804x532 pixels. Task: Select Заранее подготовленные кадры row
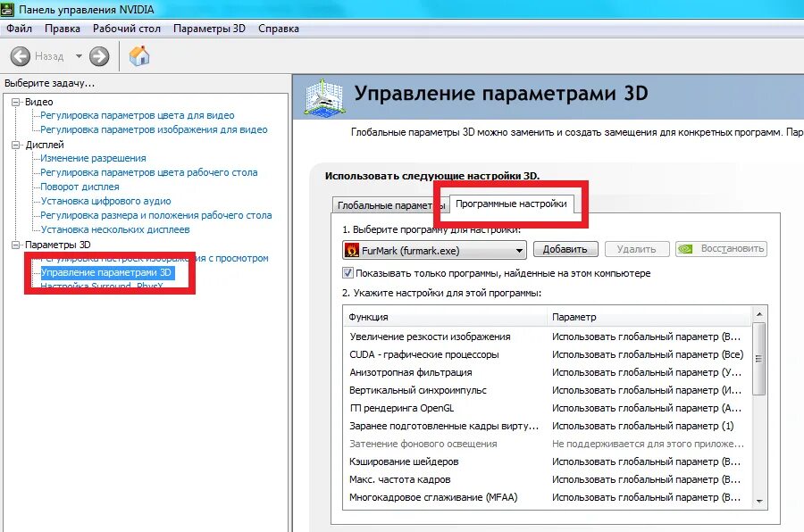click(547, 427)
